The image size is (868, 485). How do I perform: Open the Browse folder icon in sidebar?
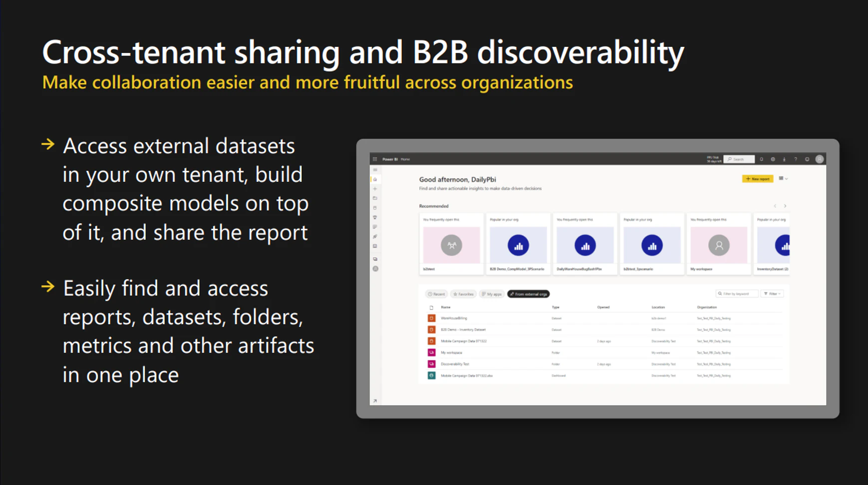pos(375,198)
